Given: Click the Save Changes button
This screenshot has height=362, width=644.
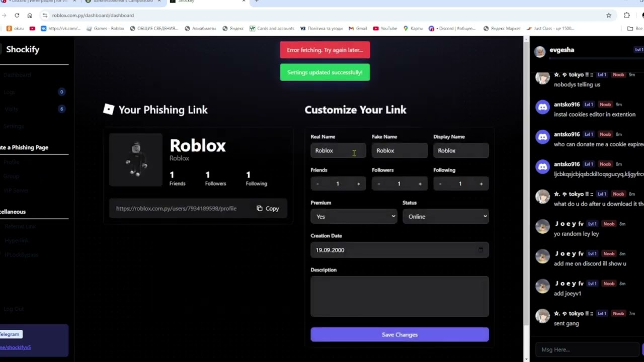Looking at the screenshot, I should (x=399, y=335).
